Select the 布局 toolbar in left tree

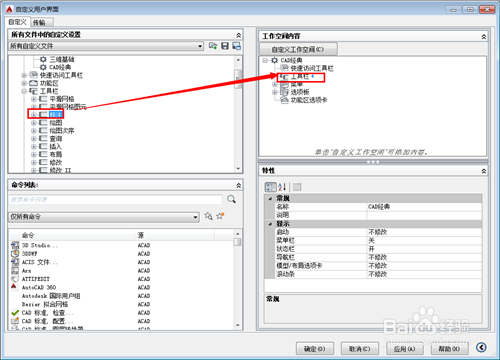click(56, 154)
